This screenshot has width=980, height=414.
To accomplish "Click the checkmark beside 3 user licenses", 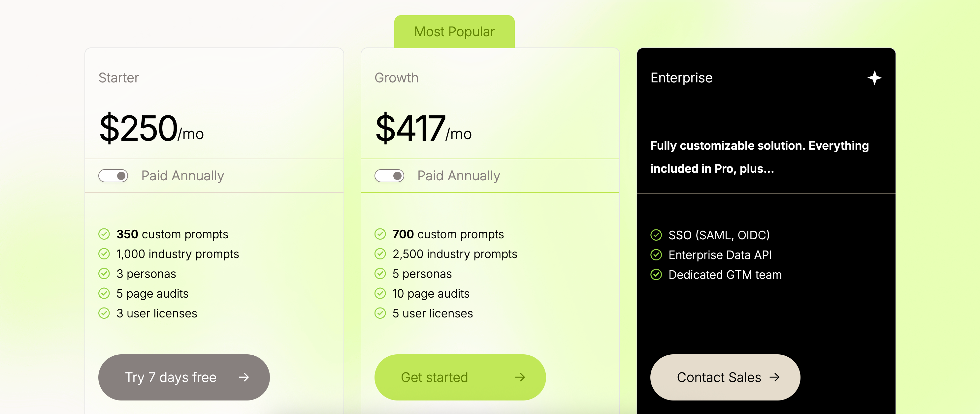I will point(105,313).
